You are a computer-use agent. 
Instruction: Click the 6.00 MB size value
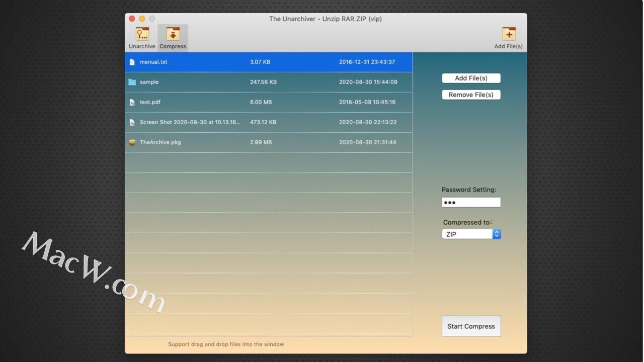(261, 102)
